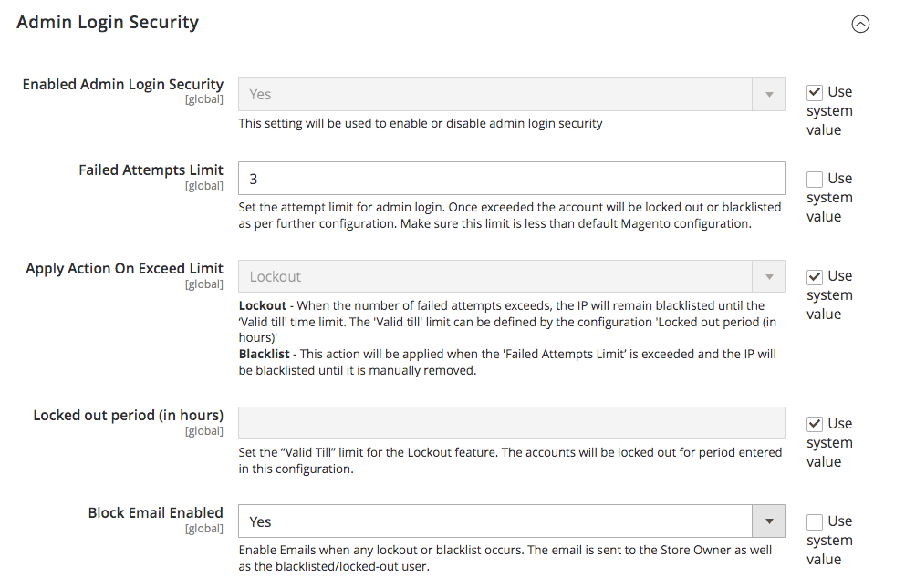The height and width of the screenshot is (588, 905).
Task: Uncheck system value for Apply Action On Exceed Limit
Action: tap(815, 276)
